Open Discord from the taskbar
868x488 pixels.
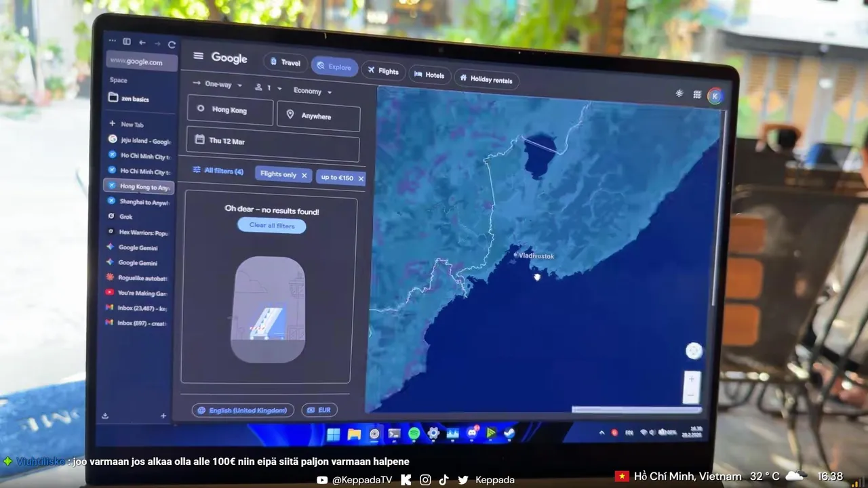(x=472, y=433)
